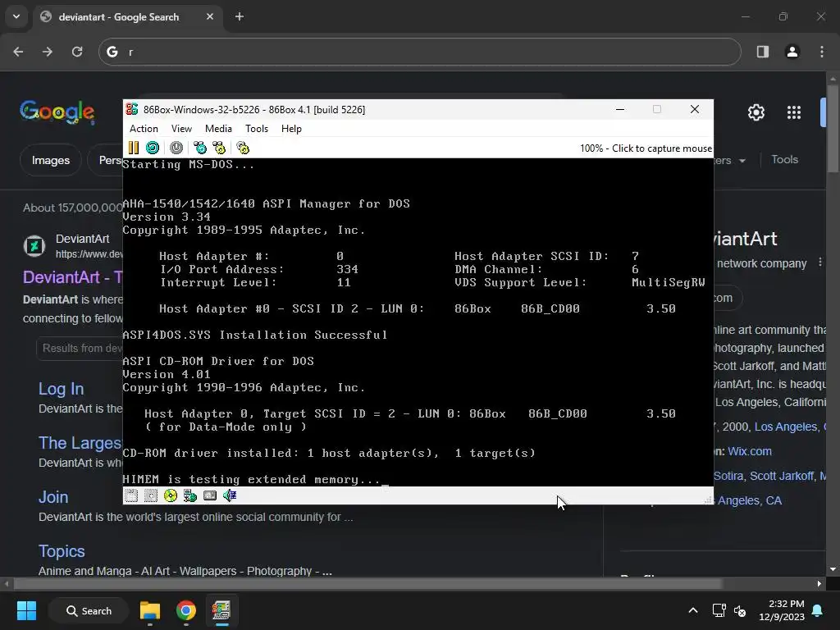Reload the Chrome page
Image resolution: width=840 pixels, height=630 pixels.
click(77, 52)
